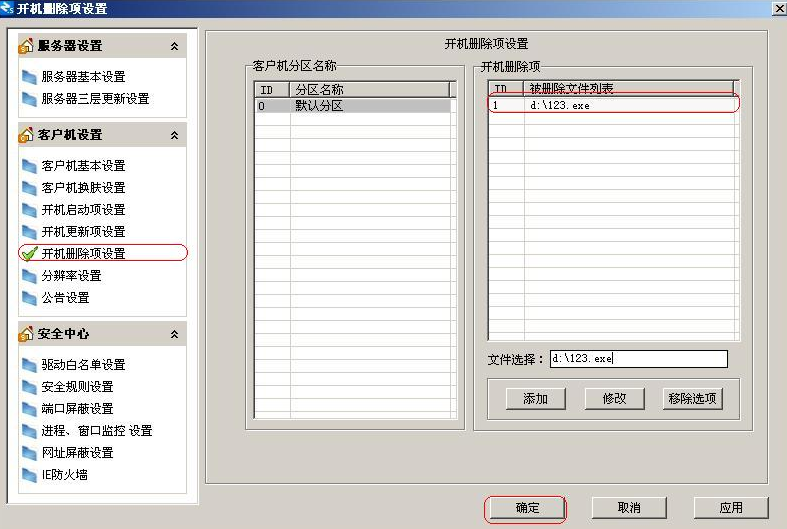This screenshot has height=529, width=787.
Task: Open 客户机换肤设置 page
Action: 83,188
